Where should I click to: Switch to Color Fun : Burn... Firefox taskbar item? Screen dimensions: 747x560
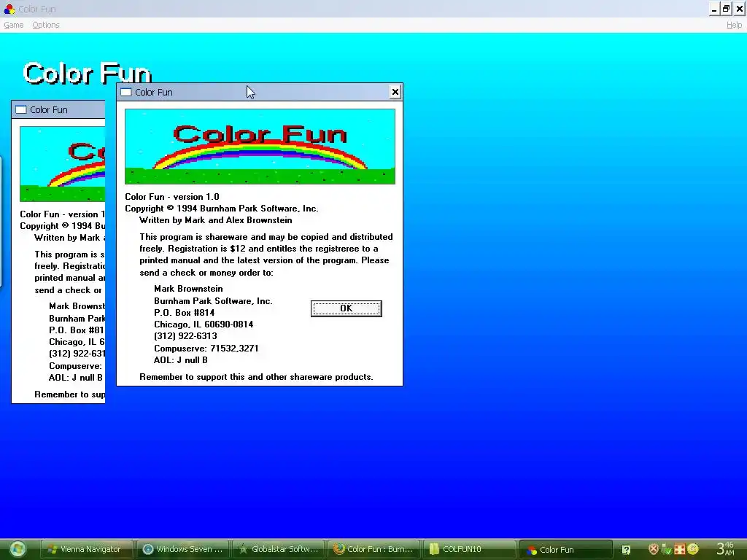(x=374, y=549)
